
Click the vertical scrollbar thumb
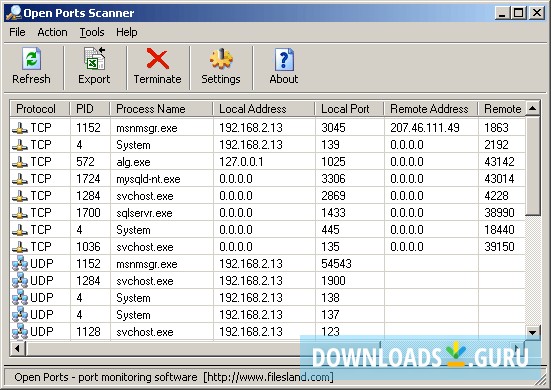(533, 165)
